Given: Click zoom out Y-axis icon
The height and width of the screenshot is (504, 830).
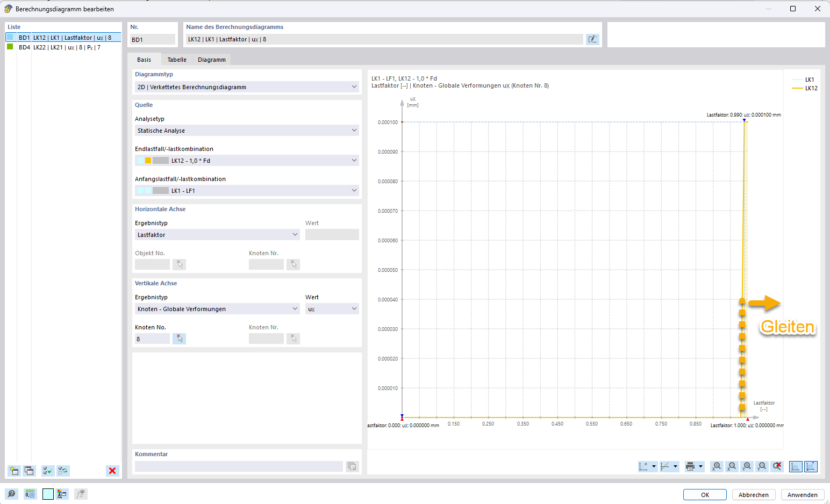Looking at the screenshot, I should pyautogui.click(x=762, y=466).
